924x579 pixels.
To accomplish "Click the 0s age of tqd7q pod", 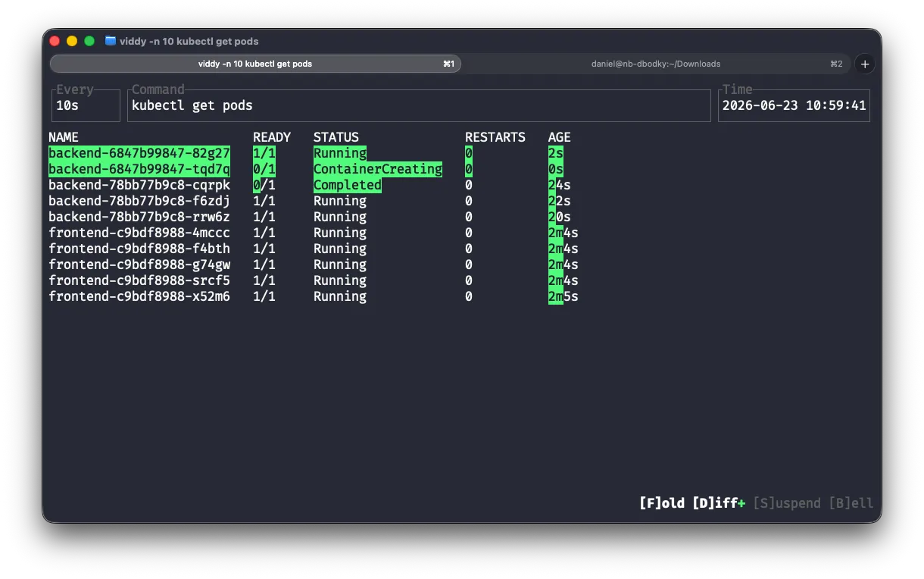I will [x=556, y=169].
